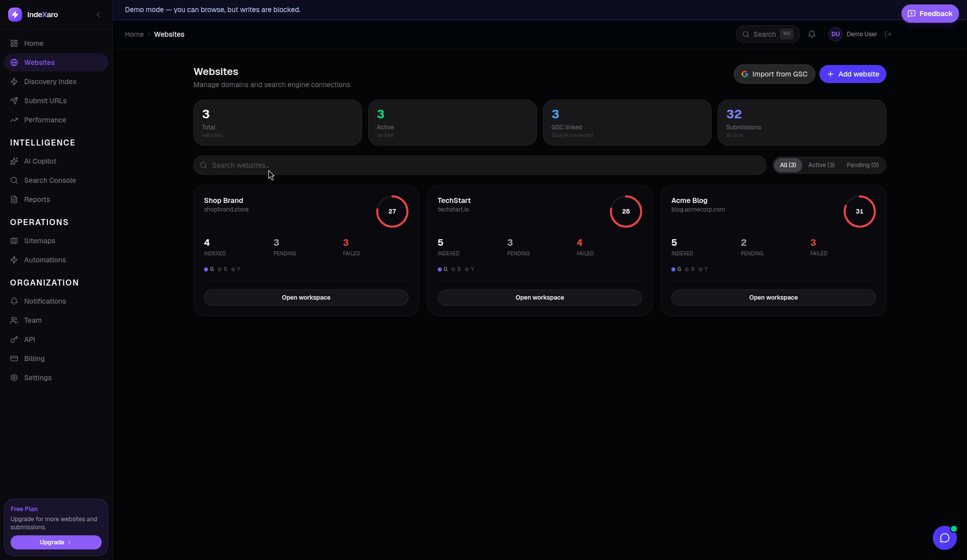Click Shop Brand score ring showing 27

point(392,212)
